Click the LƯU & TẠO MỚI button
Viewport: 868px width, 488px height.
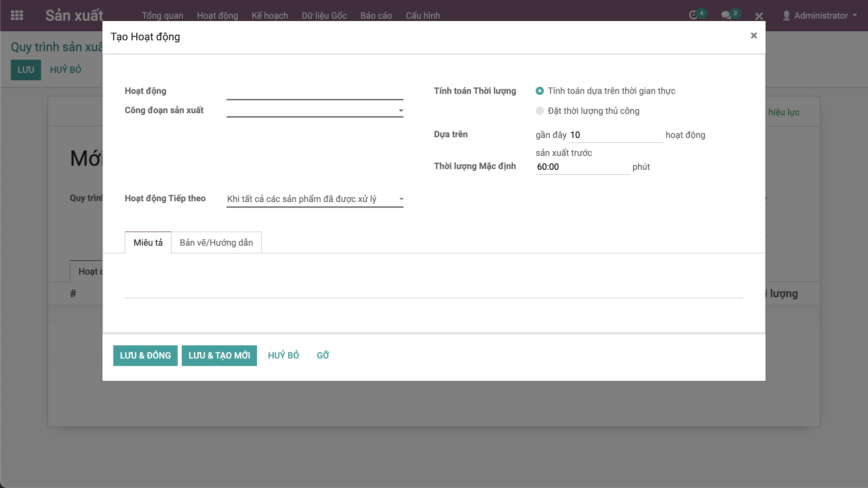[x=219, y=355]
